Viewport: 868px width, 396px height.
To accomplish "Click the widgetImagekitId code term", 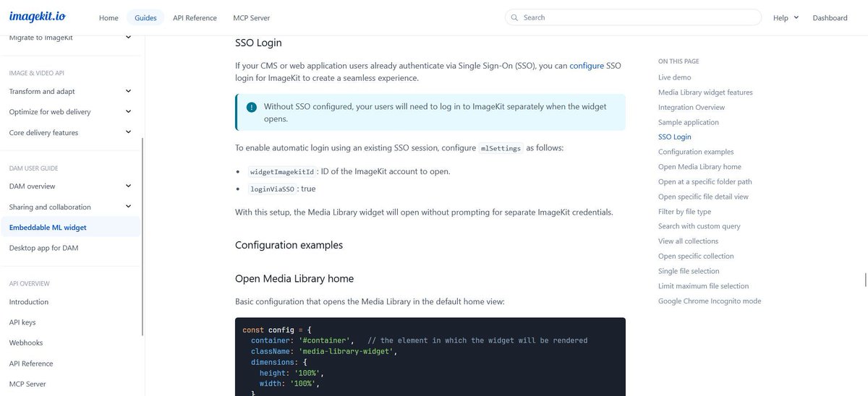I will (282, 172).
